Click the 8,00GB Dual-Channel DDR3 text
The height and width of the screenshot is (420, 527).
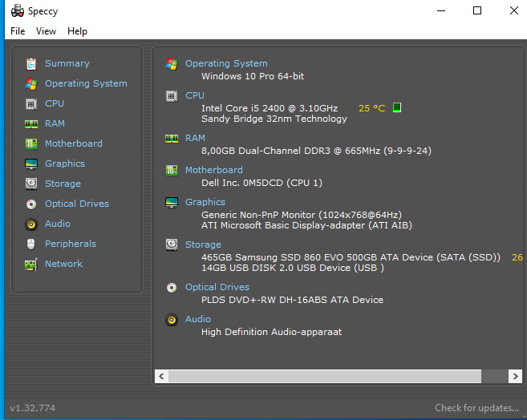pyautogui.click(x=316, y=151)
